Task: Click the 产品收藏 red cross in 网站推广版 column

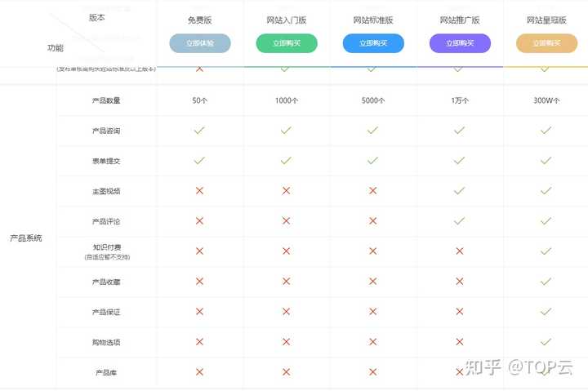Action: 459,281
